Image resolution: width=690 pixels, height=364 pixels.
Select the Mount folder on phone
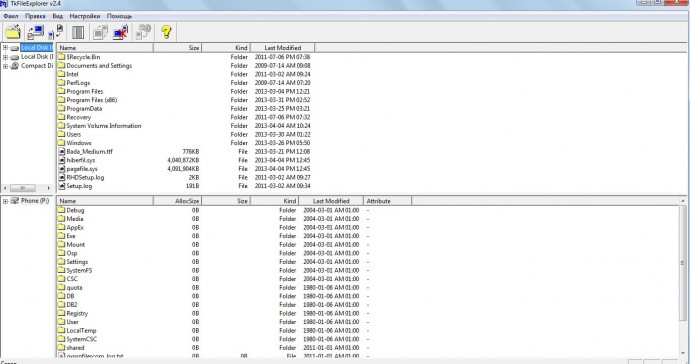click(x=76, y=244)
